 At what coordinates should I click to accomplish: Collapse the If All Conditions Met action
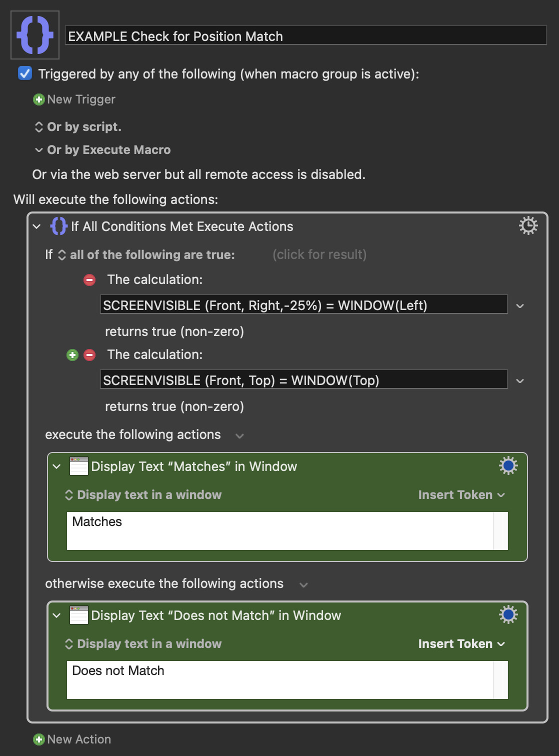pos(36,226)
